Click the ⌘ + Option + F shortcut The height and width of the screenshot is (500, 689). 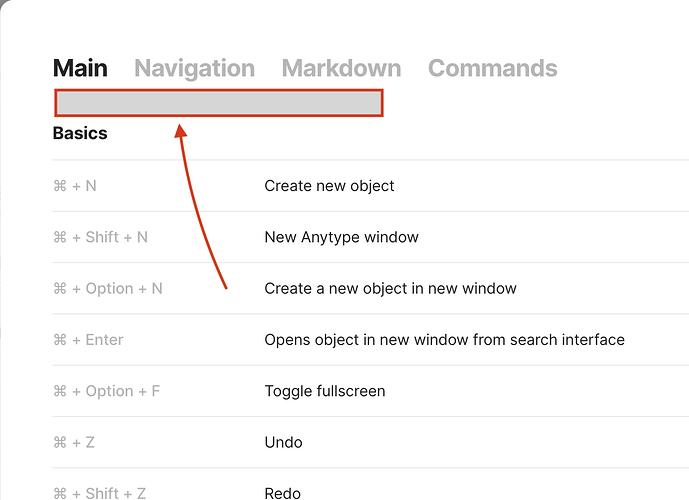[106, 391]
